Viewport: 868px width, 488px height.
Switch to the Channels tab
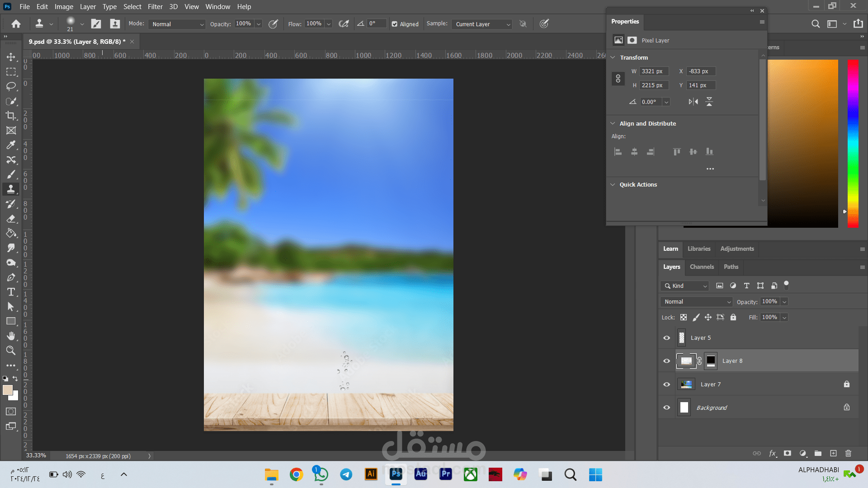(702, 267)
